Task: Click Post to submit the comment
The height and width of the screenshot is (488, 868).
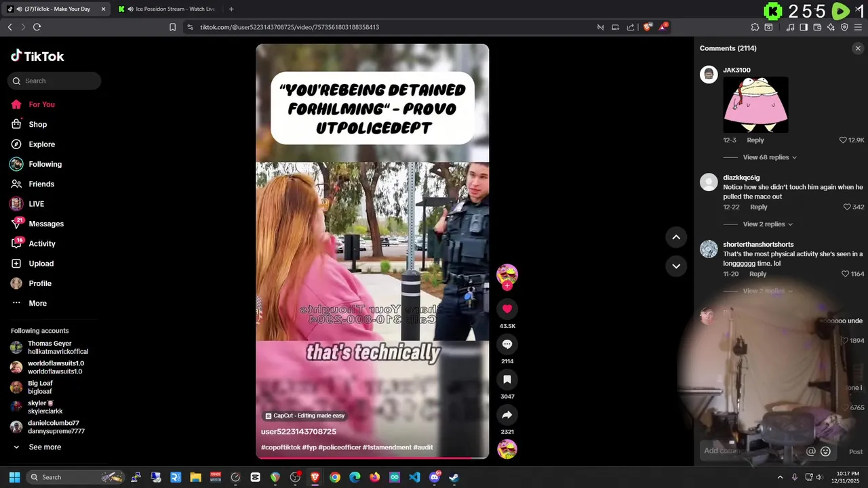Action: [x=856, y=452]
